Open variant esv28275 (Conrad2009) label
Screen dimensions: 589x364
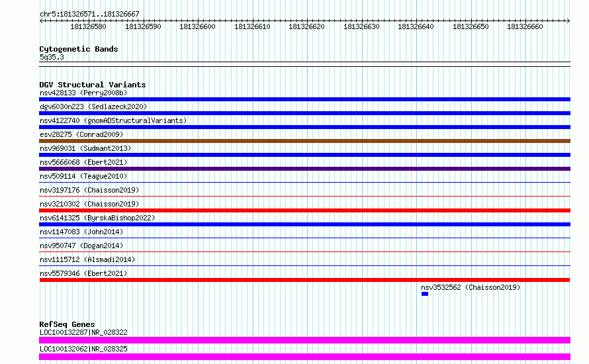(x=81, y=134)
